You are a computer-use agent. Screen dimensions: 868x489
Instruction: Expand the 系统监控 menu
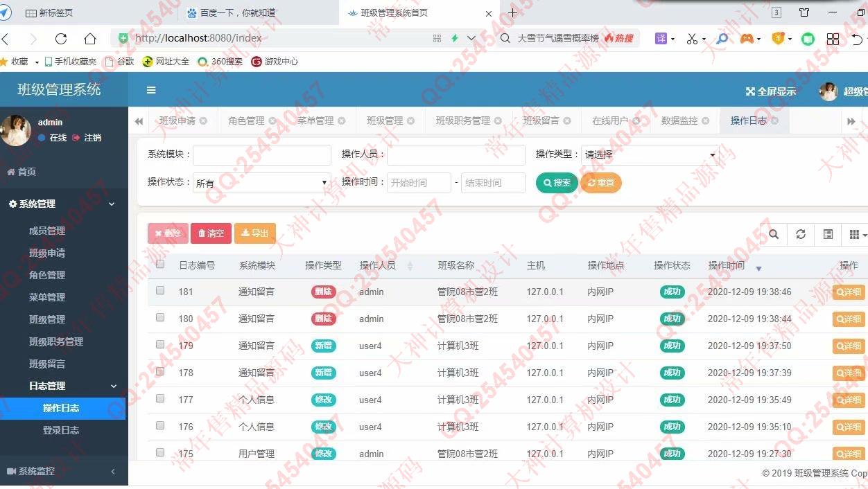point(64,471)
